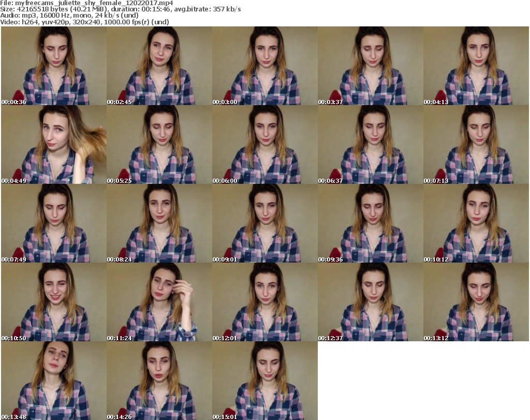
Task: Open the frame marked 00:06:00
Action: point(265,144)
